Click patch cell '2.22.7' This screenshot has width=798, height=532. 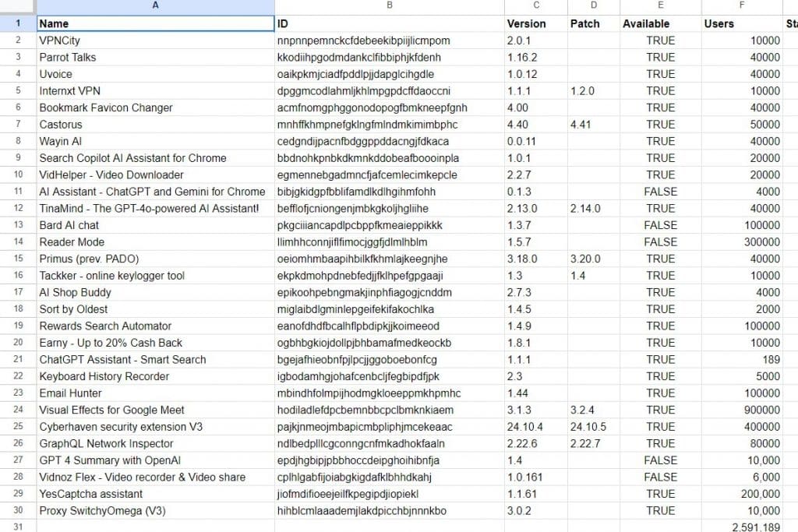point(593,443)
